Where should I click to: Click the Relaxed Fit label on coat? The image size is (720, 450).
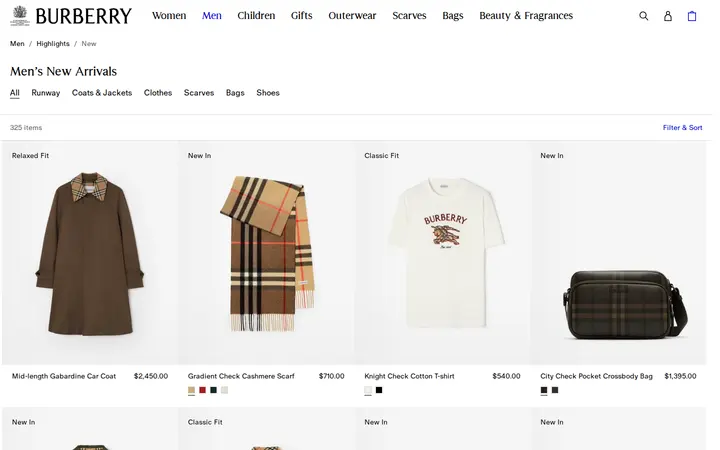pos(30,156)
